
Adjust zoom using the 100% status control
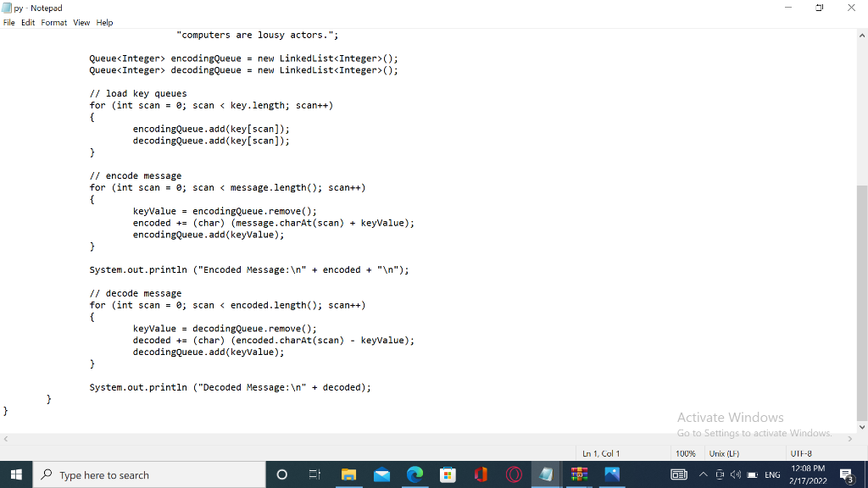(686, 452)
